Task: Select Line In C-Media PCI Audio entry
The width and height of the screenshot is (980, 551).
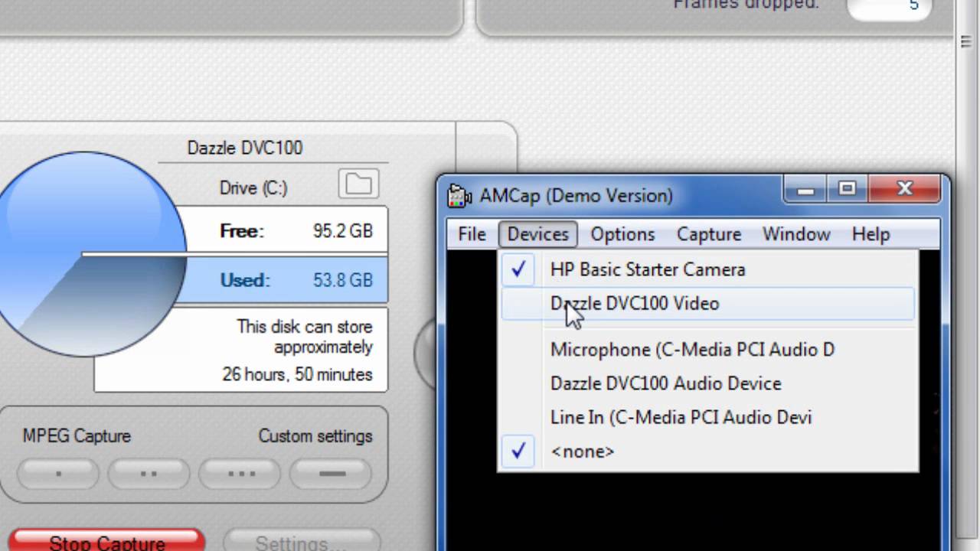Action: click(x=681, y=418)
